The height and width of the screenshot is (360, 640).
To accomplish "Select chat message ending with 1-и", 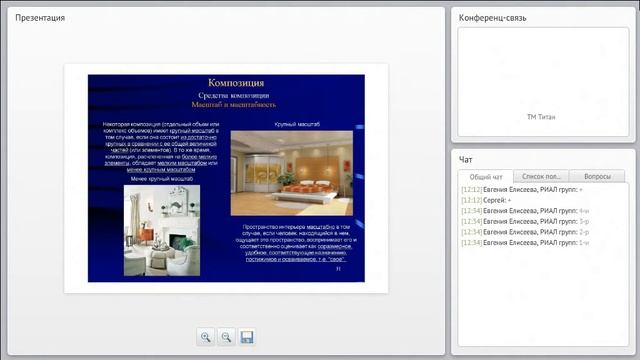I will (x=525, y=243).
